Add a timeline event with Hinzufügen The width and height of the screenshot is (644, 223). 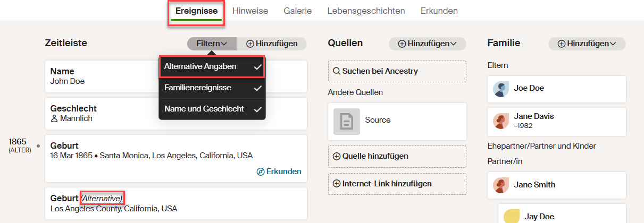pos(272,44)
